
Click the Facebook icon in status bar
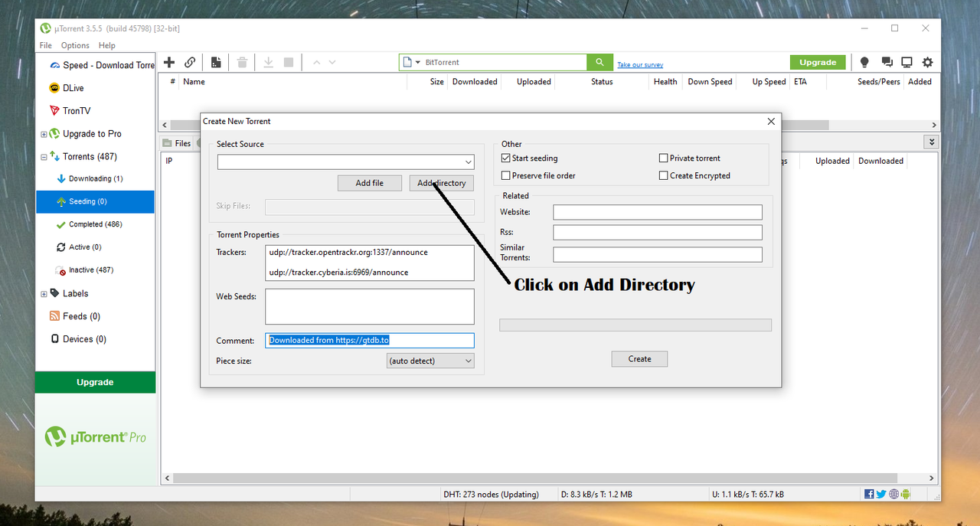click(869, 494)
